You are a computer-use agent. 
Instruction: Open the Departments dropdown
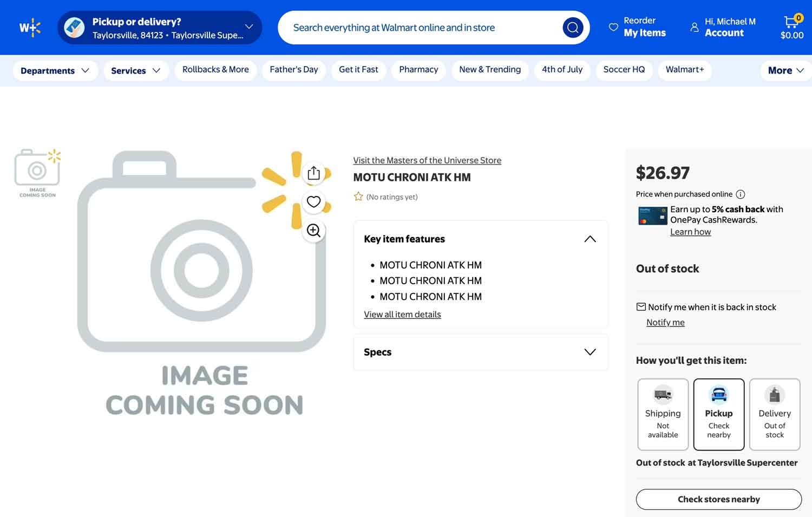point(55,70)
